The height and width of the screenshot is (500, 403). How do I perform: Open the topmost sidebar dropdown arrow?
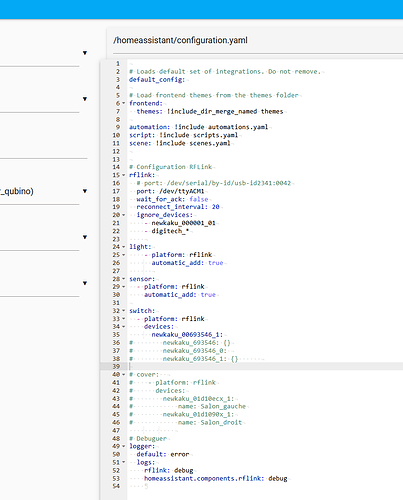[x=85, y=53]
